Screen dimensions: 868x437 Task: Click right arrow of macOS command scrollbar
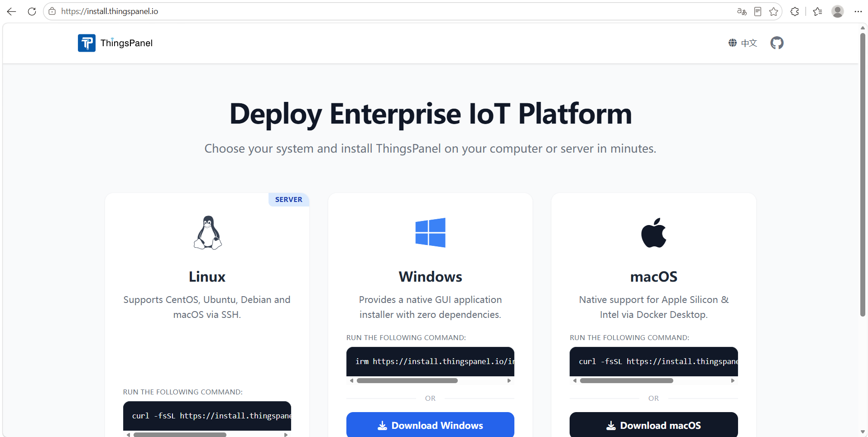click(733, 381)
